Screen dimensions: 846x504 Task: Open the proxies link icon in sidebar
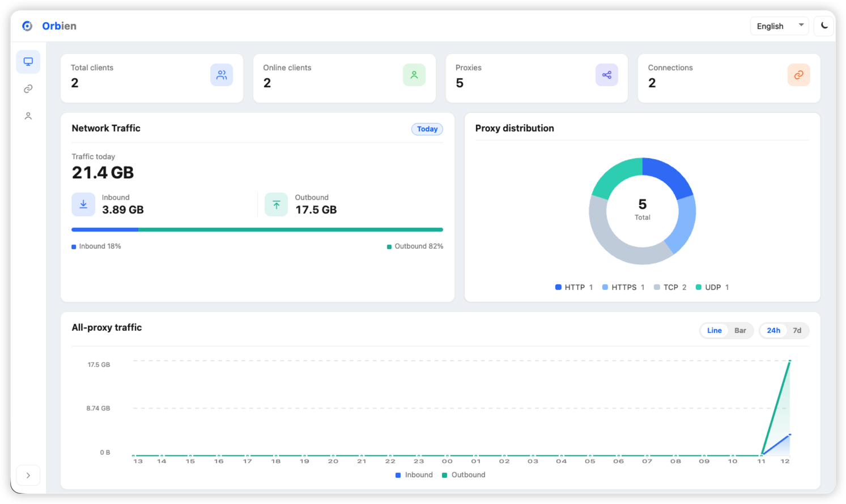pos(28,89)
